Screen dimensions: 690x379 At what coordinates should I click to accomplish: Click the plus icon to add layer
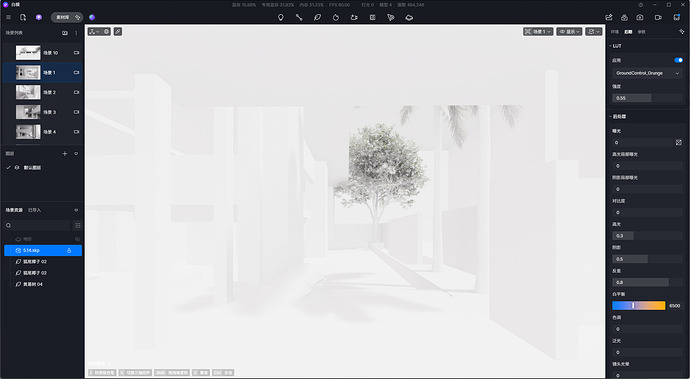[65, 154]
